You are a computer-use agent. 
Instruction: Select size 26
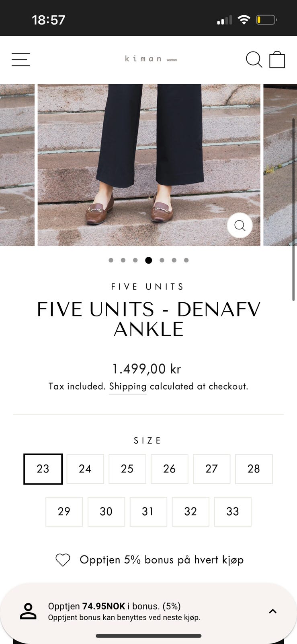(x=169, y=469)
